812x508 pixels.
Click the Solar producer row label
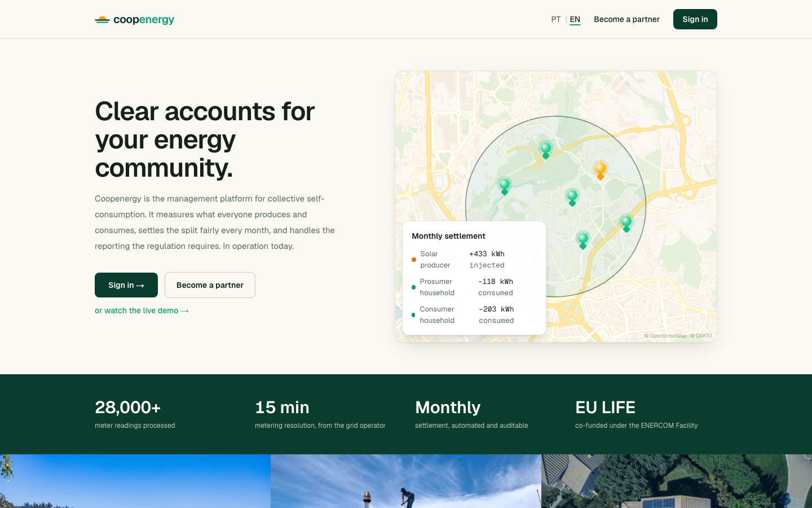[435, 260]
